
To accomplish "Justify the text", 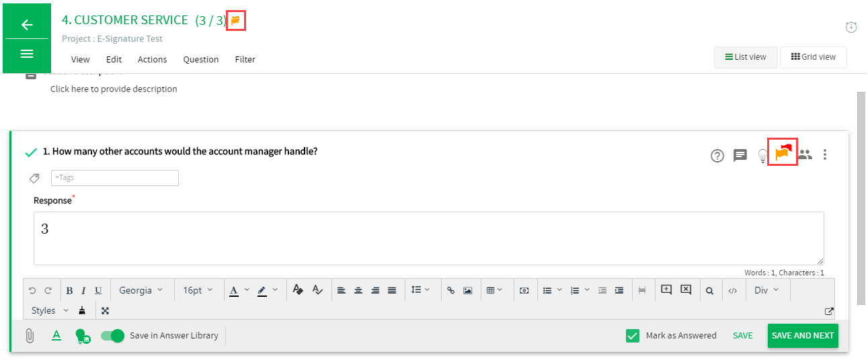I will 392,290.
